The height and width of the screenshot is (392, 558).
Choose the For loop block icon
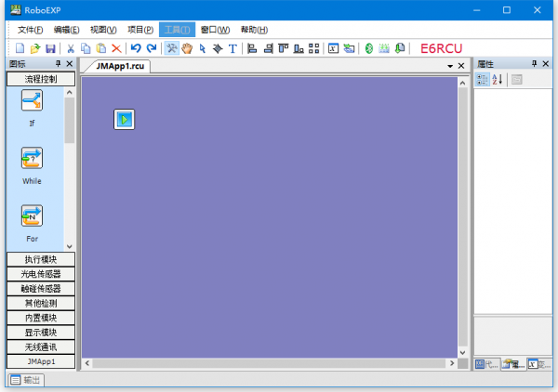point(32,216)
